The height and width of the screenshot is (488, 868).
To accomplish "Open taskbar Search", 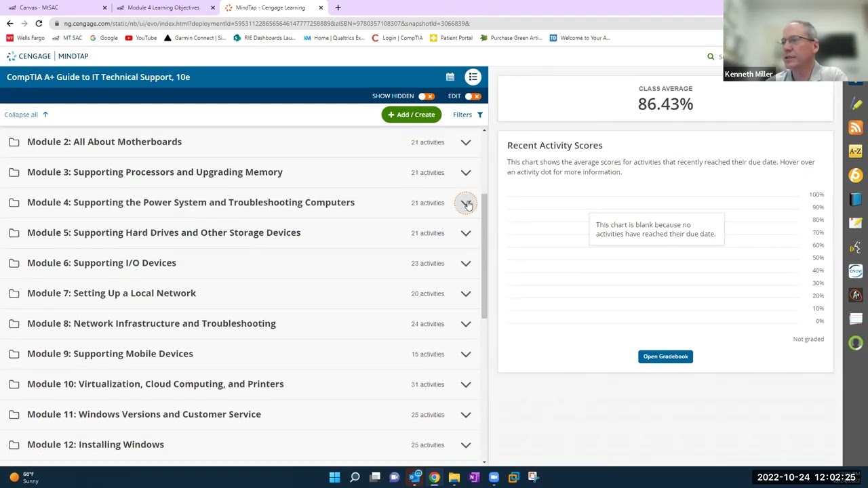I will pos(355,477).
